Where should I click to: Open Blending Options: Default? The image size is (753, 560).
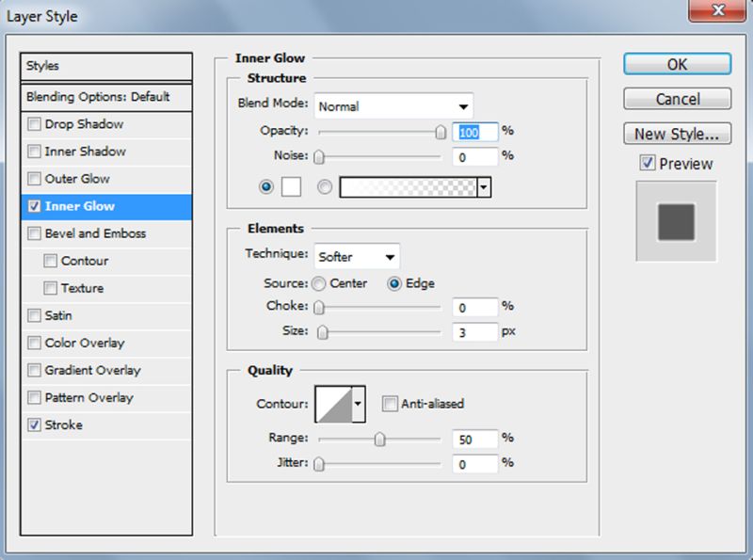106,97
